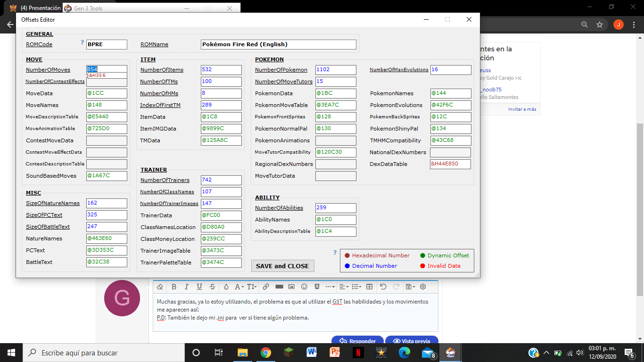644x362 pixels.
Task: Open editor settings gear icon
Action: point(423,287)
